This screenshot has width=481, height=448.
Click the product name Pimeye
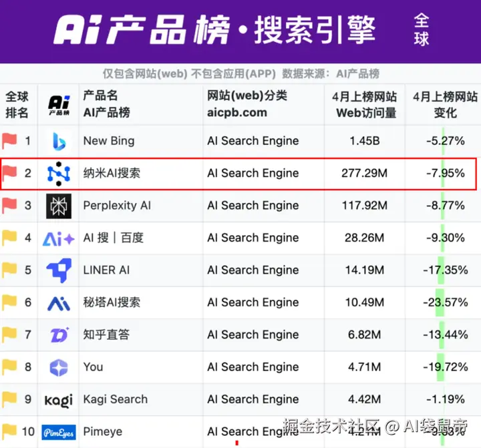click(103, 432)
